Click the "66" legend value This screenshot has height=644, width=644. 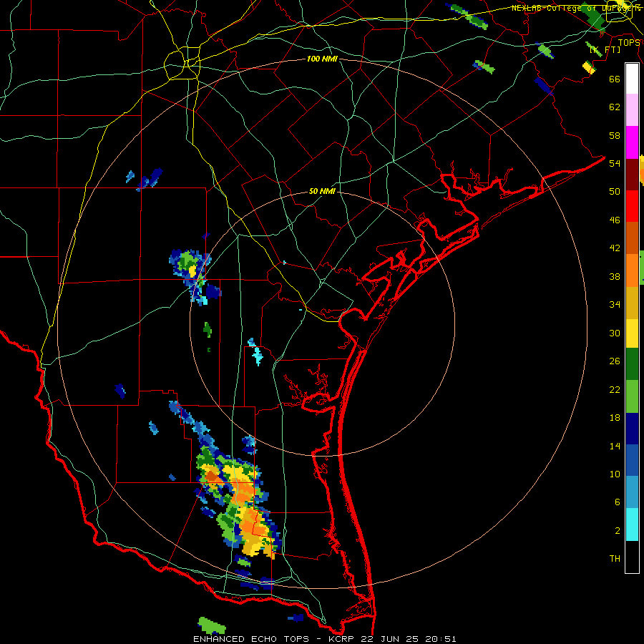[x=615, y=79]
